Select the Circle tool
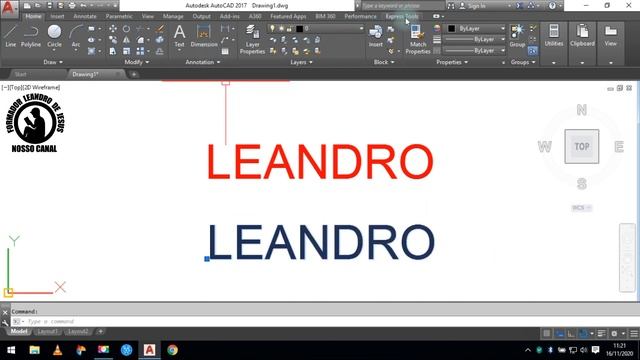This screenshot has height=360, width=640. click(x=54, y=36)
